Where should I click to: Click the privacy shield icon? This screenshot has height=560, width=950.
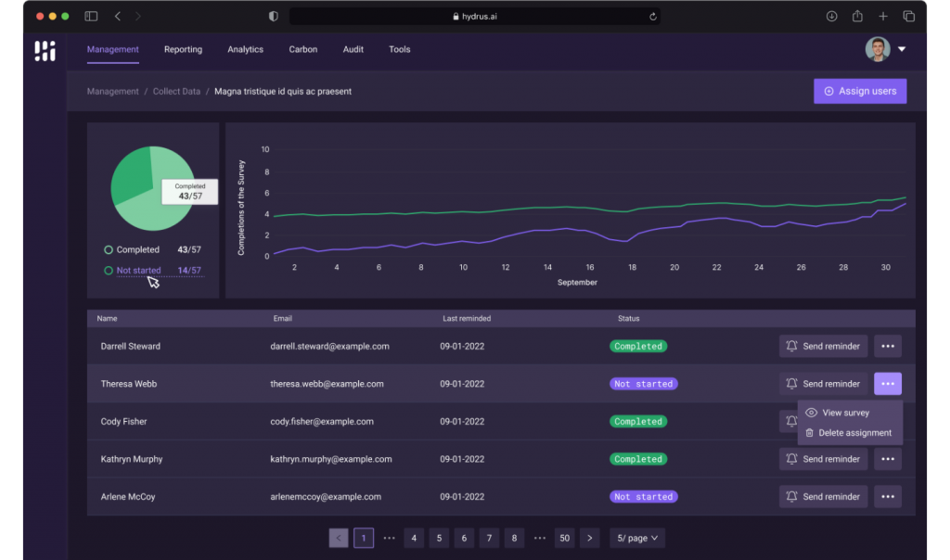(274, 17)
